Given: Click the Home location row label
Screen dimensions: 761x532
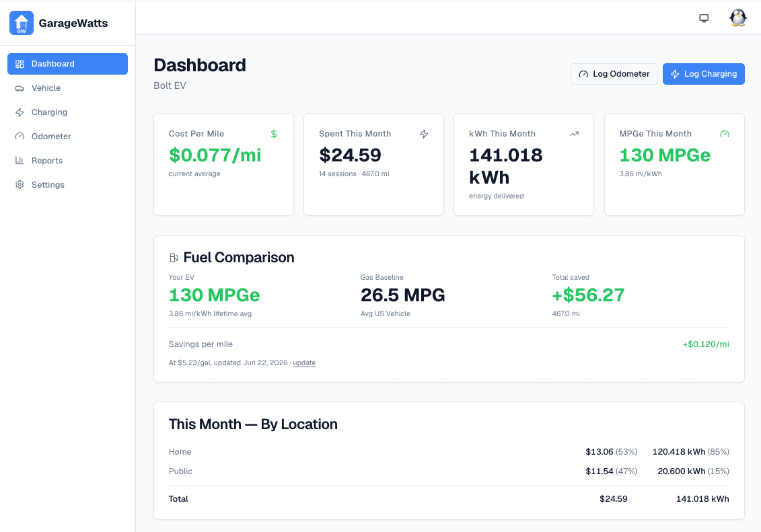Looking at the screenshot, I should point(180,452).
